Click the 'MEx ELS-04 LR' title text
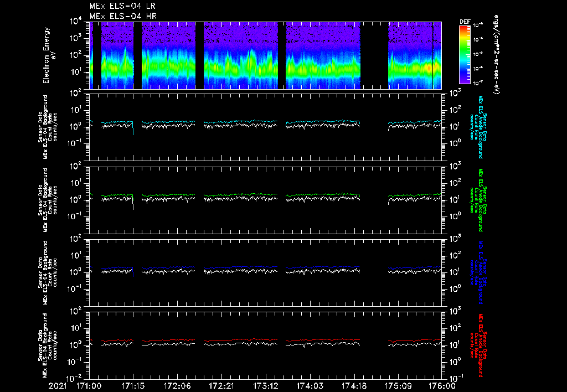 pyautogui.click(x=122, y=6)
